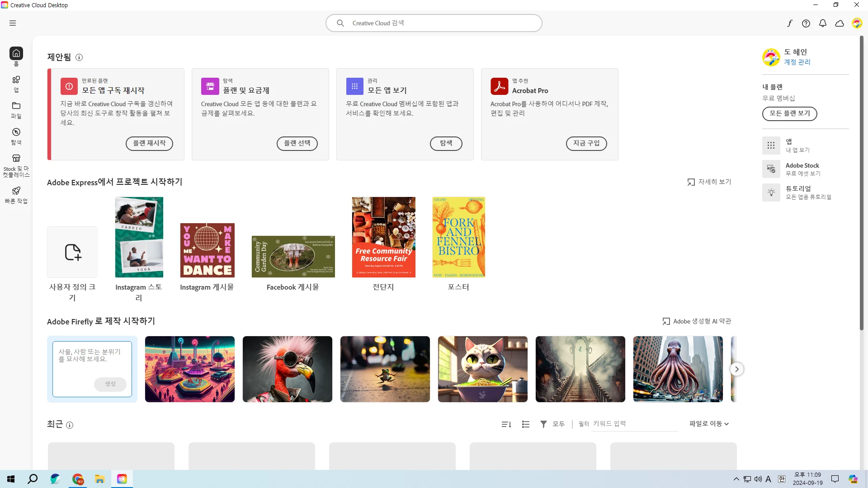The height and width of the screenshot is (488, 868).
Task: Click the vertical scrollbar on right
Action: click(862, 181)
